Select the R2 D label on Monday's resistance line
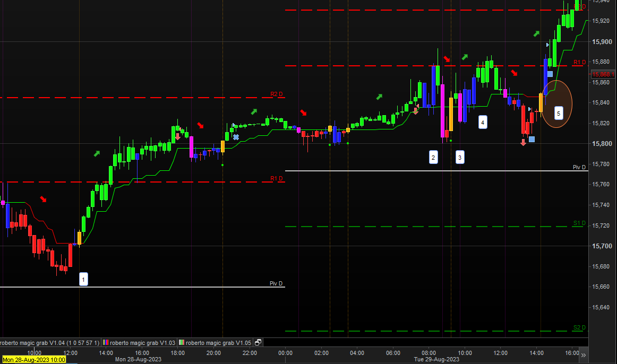The height and width of the screenshot is (364, 617). (x=276, y=94)
